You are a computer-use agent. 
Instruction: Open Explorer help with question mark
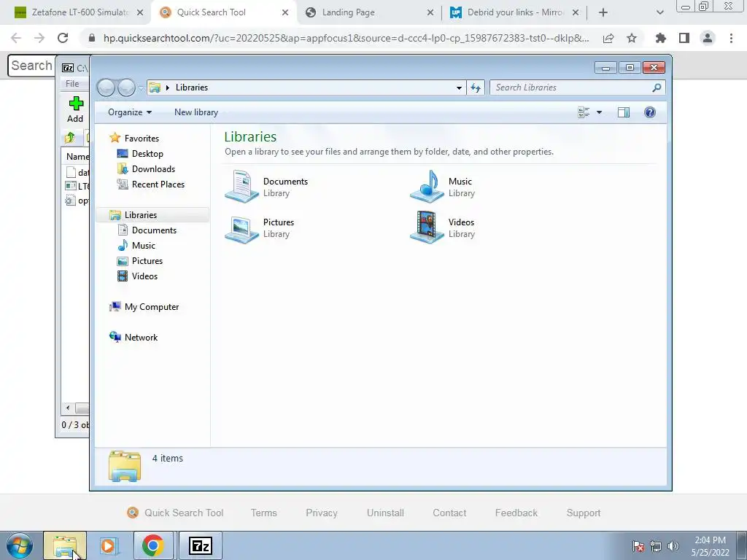click(x=650, y=112)
